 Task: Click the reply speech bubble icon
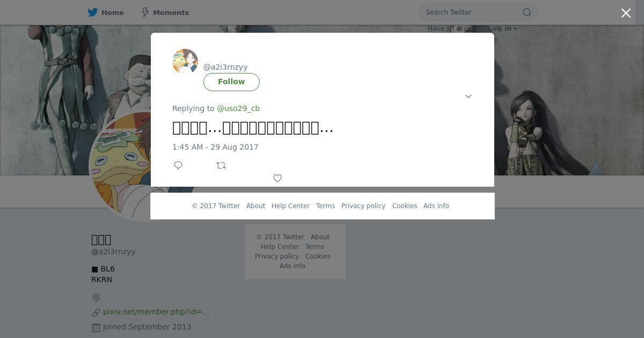[178, 165]
